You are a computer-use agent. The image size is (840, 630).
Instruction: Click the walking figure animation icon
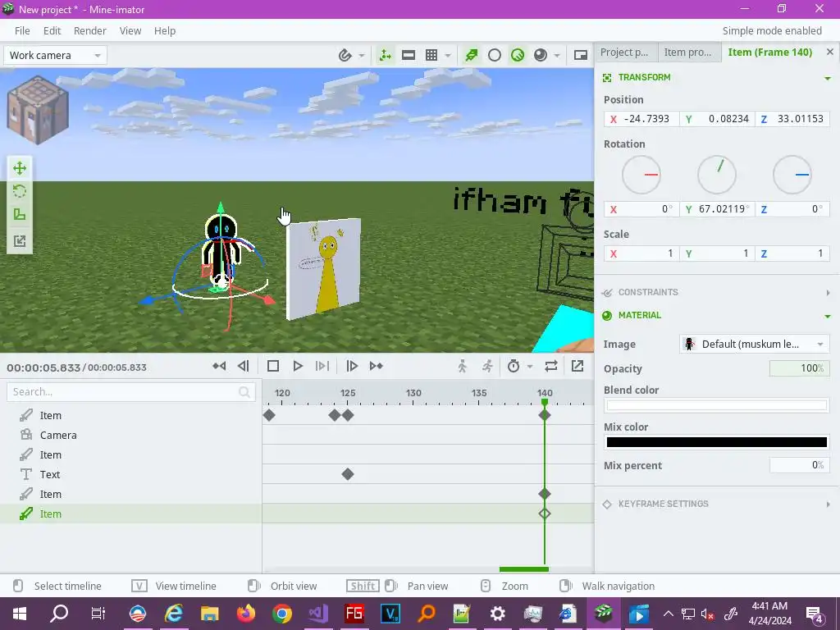(x=463, y=366)
